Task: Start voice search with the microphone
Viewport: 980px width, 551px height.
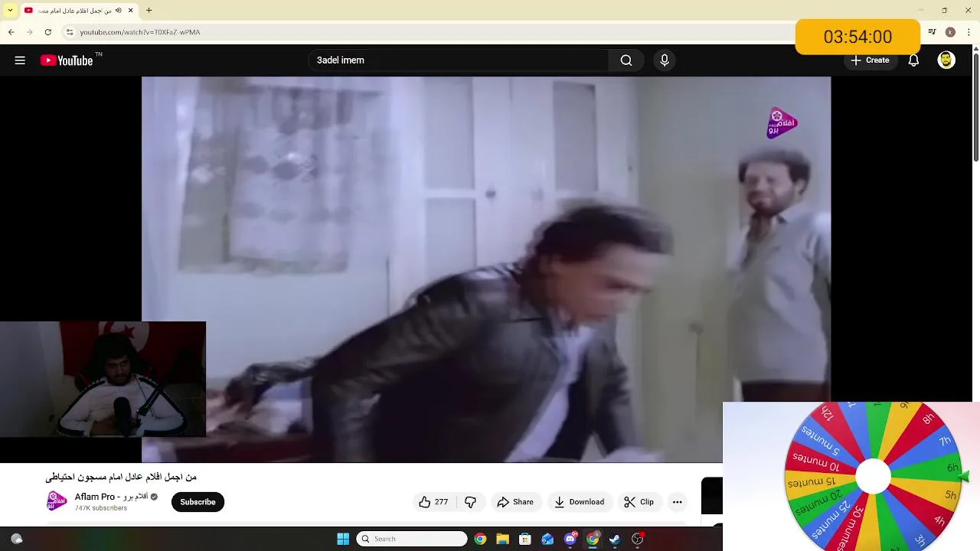Action: [665, 60]
